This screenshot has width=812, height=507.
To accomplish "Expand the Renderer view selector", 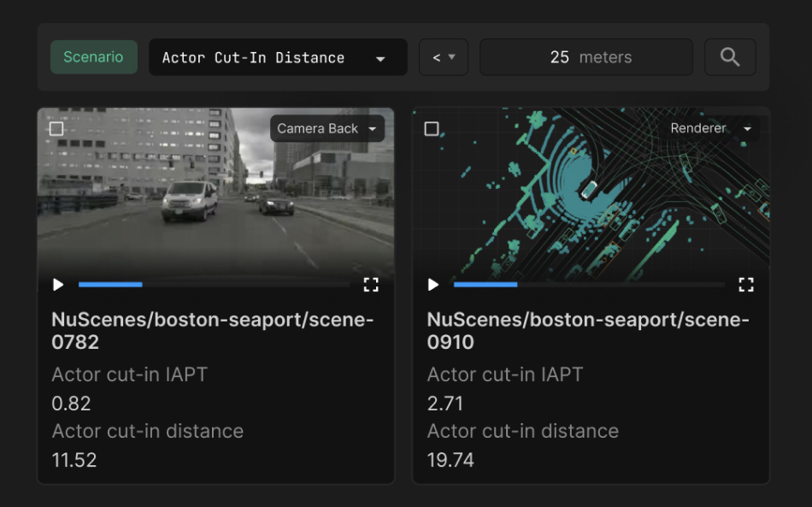I will coord(710,128).
